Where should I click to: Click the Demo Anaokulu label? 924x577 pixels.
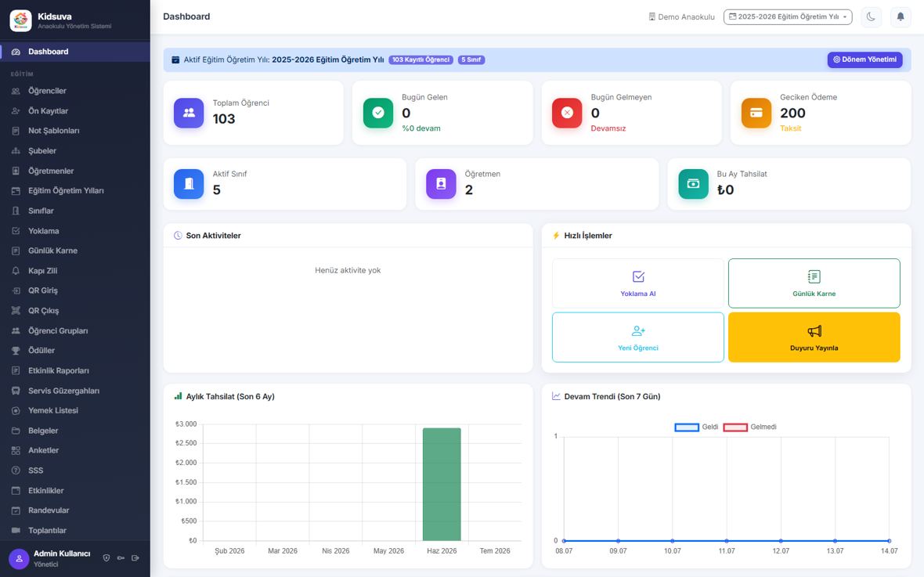[x=681, y=17]
